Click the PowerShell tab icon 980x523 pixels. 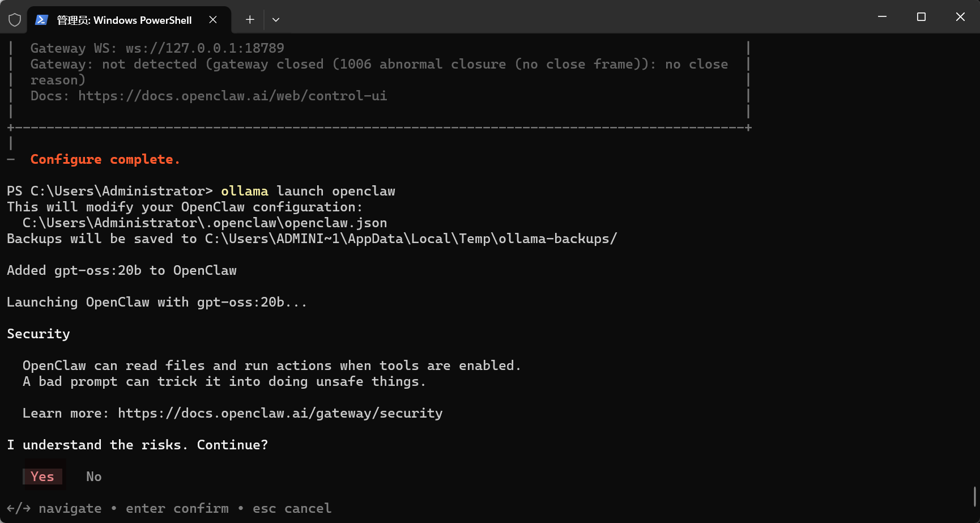(41, 20)
